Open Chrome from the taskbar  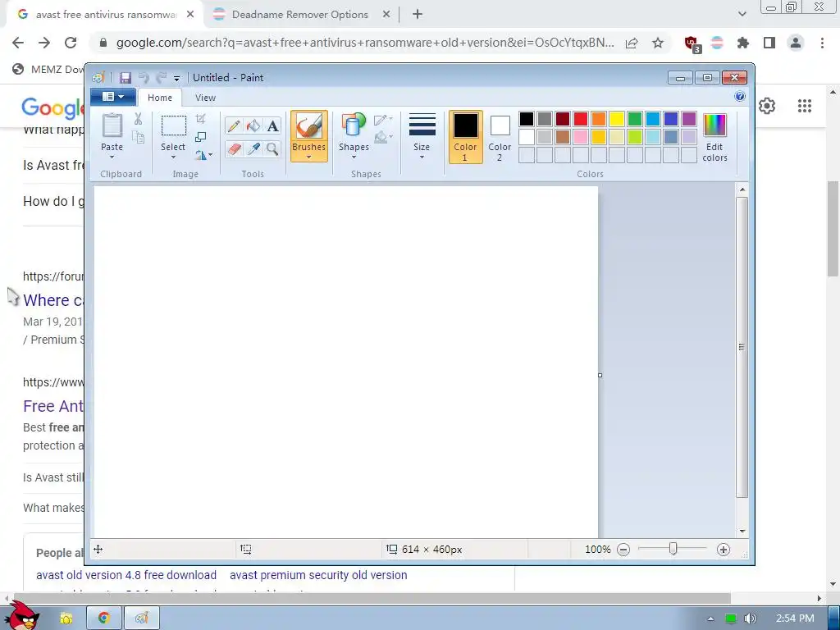pos(104,618)
